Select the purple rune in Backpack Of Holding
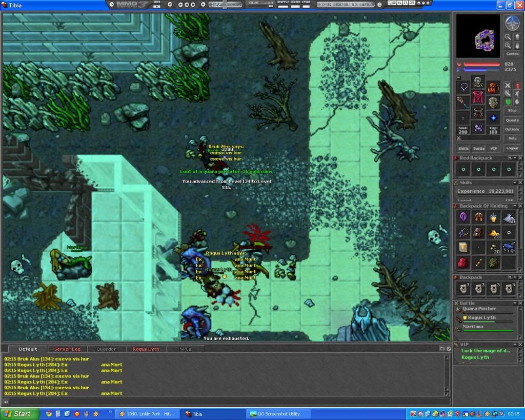The height and width of the screenshot is (420, 525). pos(463,217)
